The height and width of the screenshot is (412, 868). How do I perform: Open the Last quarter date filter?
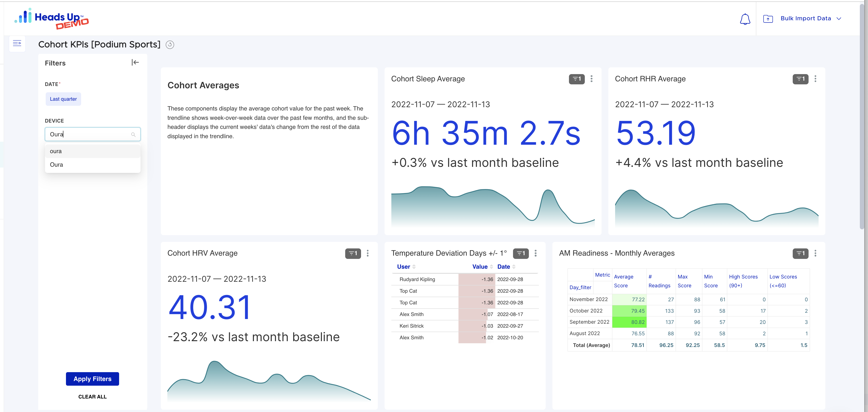coord(63,99)
